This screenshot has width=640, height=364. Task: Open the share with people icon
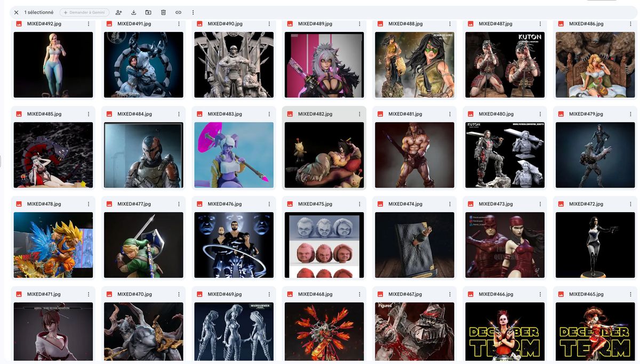(x=118, y=12)
